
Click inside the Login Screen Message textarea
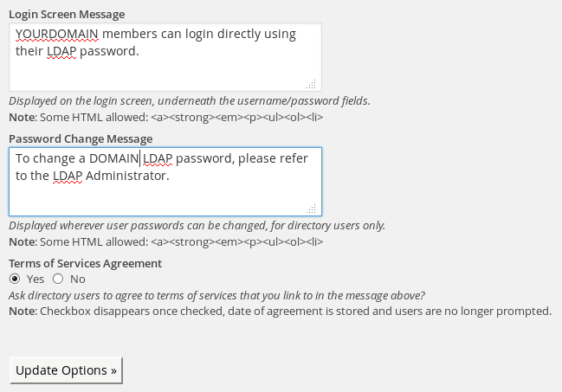[165, 57]
